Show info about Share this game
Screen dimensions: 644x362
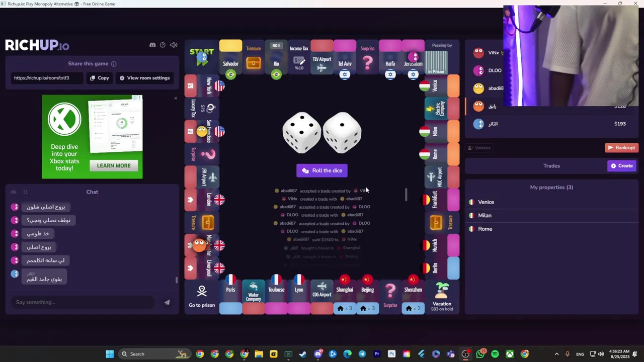(x=114, y=64)
